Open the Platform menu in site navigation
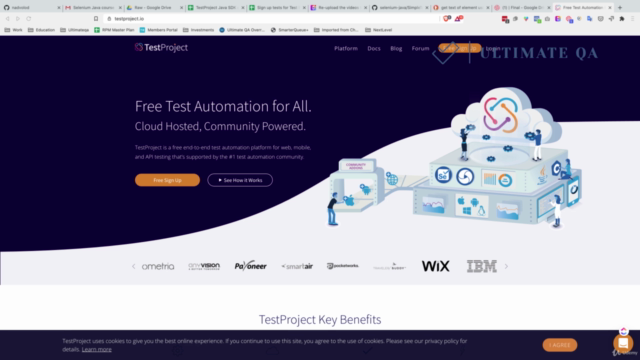The image size is (640, 360). [x=346, y=48]
